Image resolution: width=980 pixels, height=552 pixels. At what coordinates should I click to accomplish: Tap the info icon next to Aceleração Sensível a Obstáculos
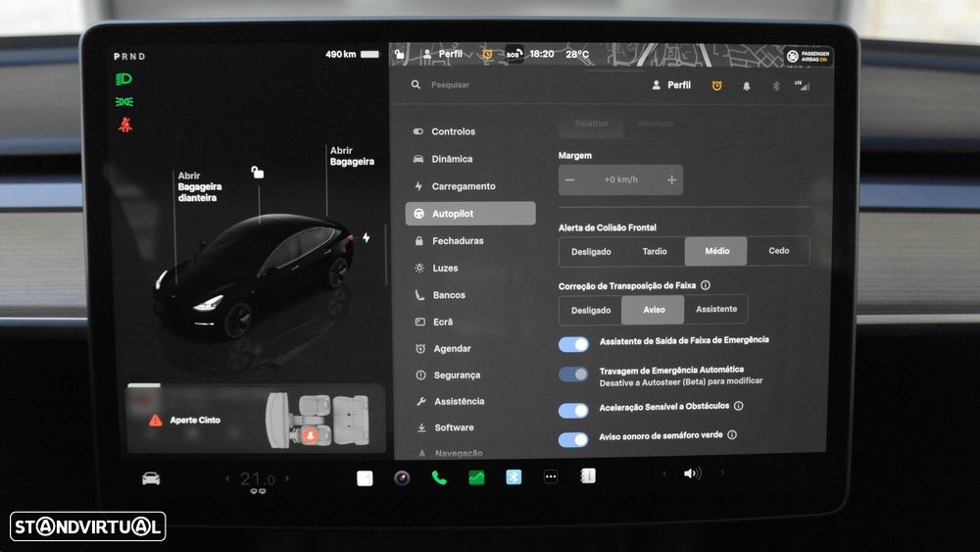click(739, 406)
